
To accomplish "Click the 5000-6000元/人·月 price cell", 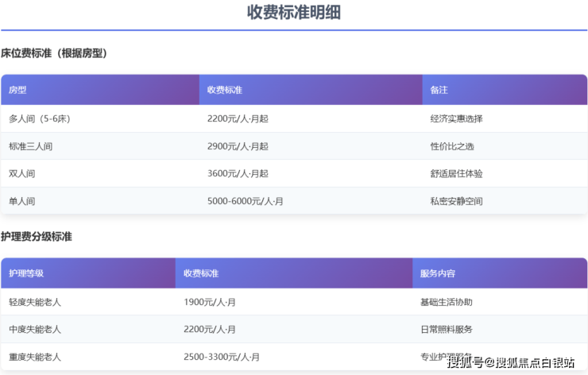I will (245, 201).
